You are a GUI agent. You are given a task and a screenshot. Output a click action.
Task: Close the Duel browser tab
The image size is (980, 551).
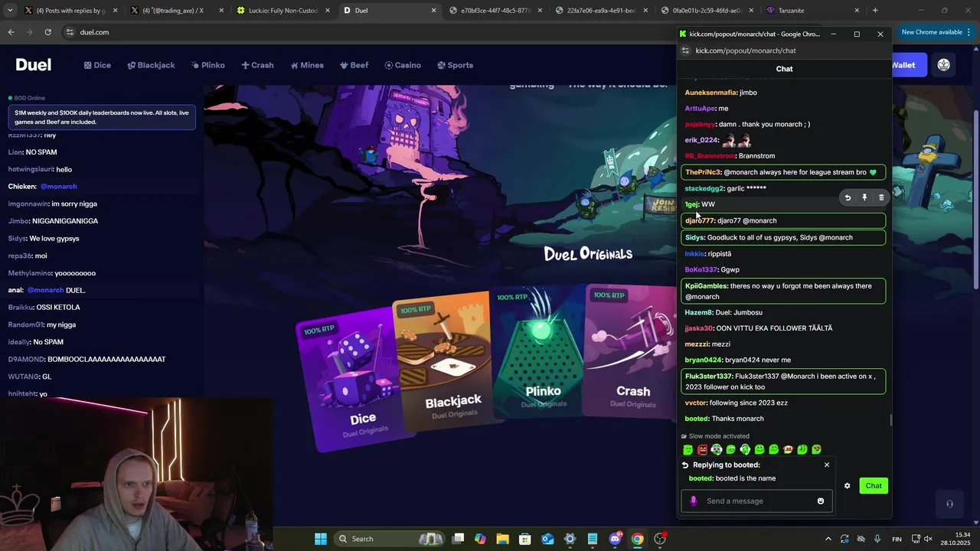tap(434, 11)
